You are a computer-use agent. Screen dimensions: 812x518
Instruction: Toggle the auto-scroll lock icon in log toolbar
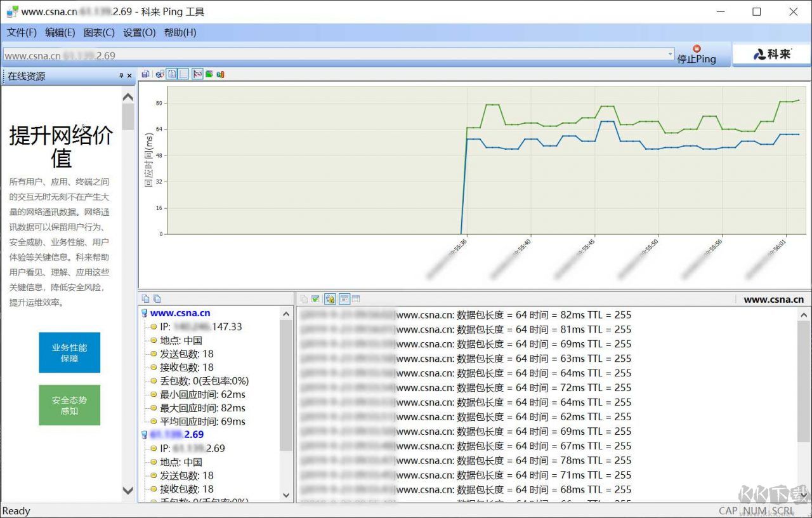330,299
